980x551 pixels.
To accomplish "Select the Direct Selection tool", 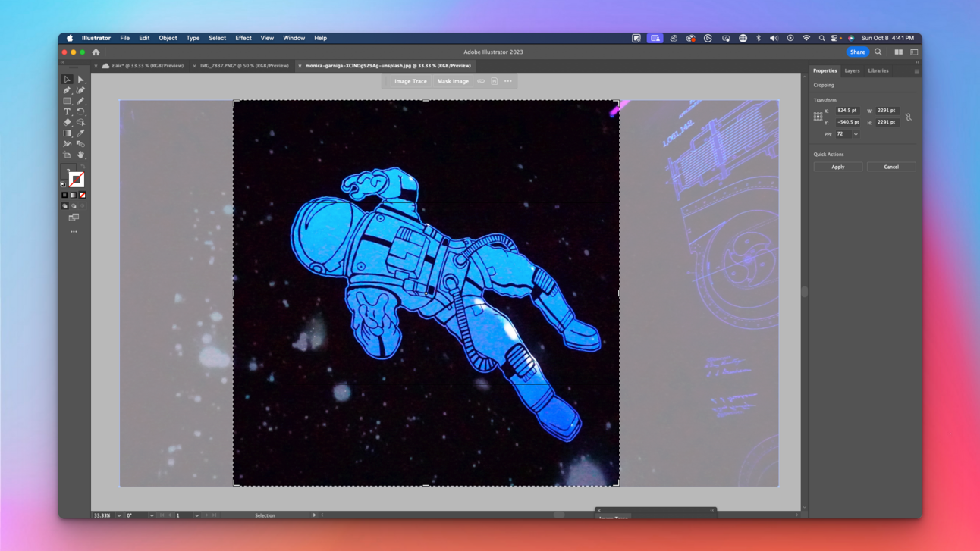I will coord(80,79).
